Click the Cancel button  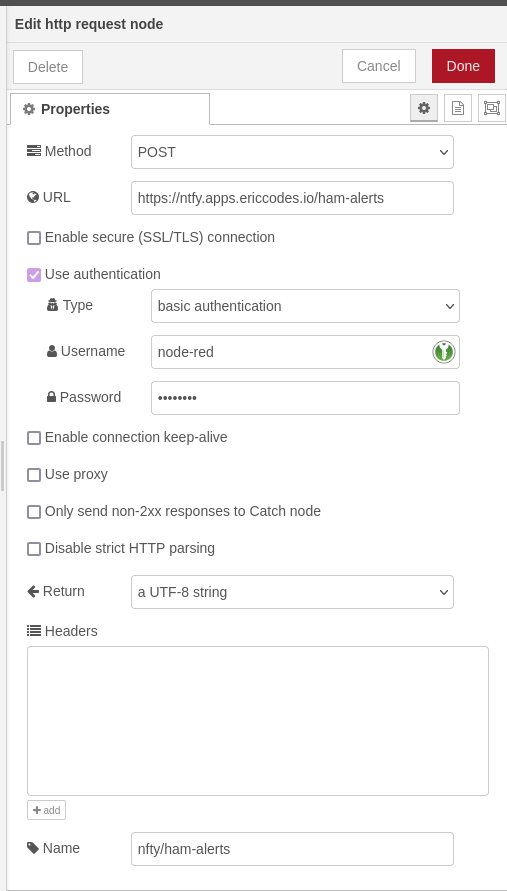click(379, 66)
